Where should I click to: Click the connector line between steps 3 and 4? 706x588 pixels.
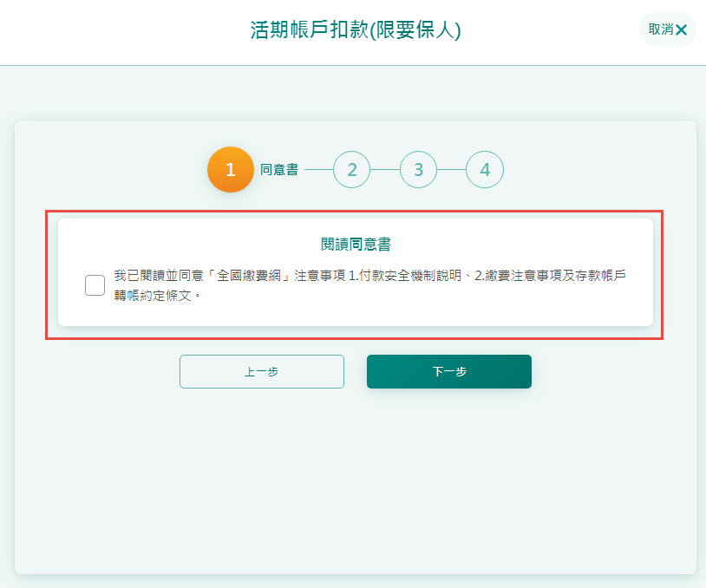tap(451, 170)
